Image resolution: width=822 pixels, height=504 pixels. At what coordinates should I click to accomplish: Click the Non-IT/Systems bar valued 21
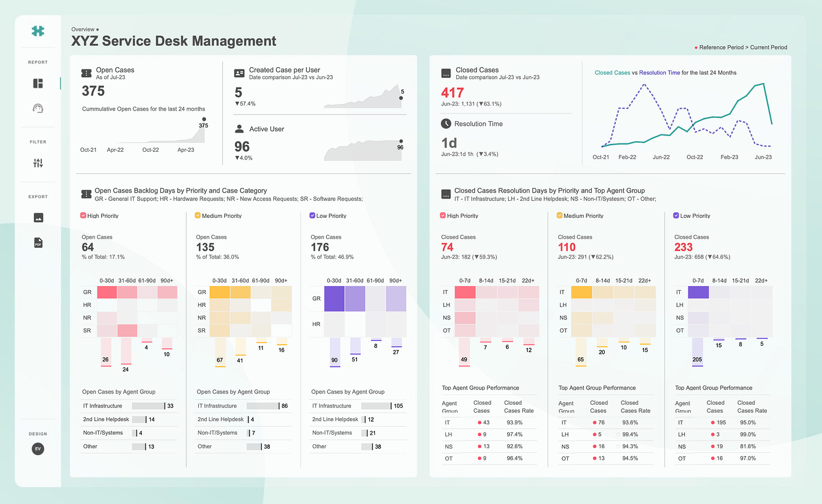click(364, 433)
